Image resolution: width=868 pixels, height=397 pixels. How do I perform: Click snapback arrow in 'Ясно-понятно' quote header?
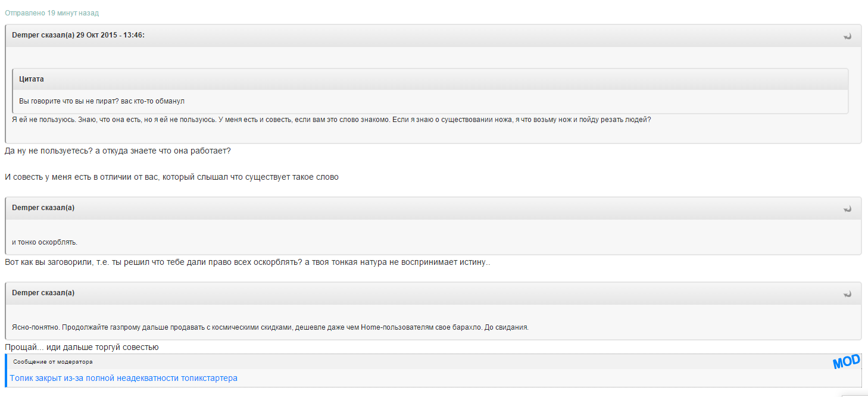click(x=847, y=294)
